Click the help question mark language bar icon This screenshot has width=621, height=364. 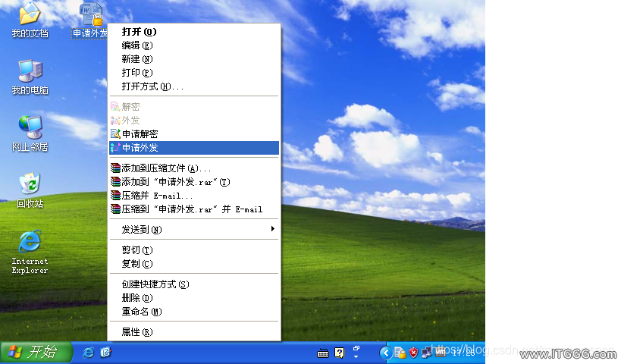tap(340, 353)
